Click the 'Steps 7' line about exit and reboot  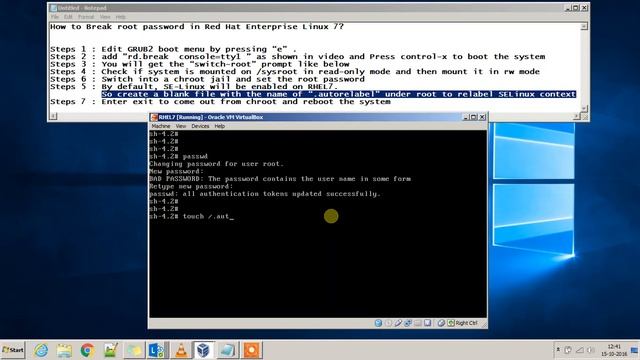220,101
